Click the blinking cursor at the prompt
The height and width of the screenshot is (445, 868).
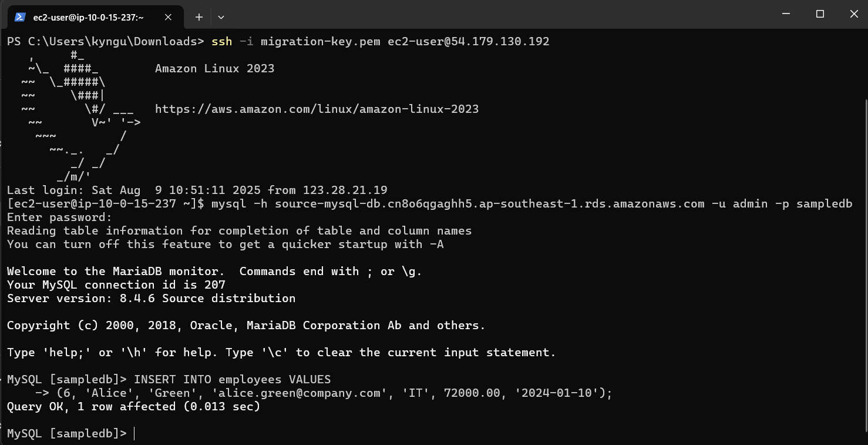click(x=133, y=433)
